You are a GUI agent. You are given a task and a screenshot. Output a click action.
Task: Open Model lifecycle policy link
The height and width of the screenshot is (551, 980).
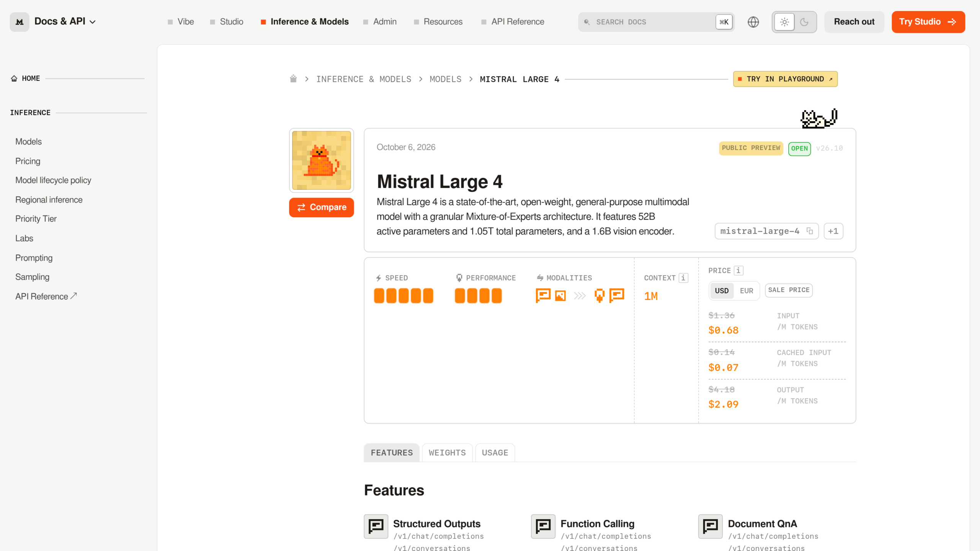pos(53,180)
